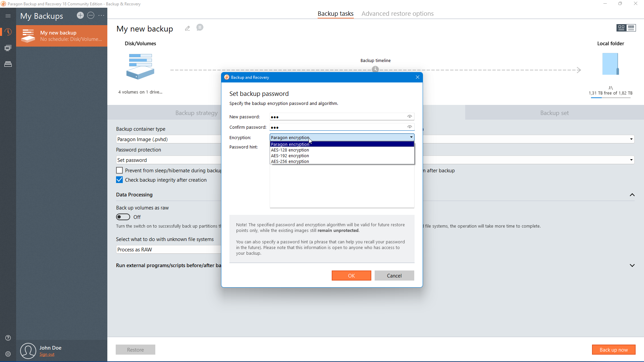This screenshot has height=362, width=644.
Task: Switch to Advanced restore options tab
Action: [397, 14]
